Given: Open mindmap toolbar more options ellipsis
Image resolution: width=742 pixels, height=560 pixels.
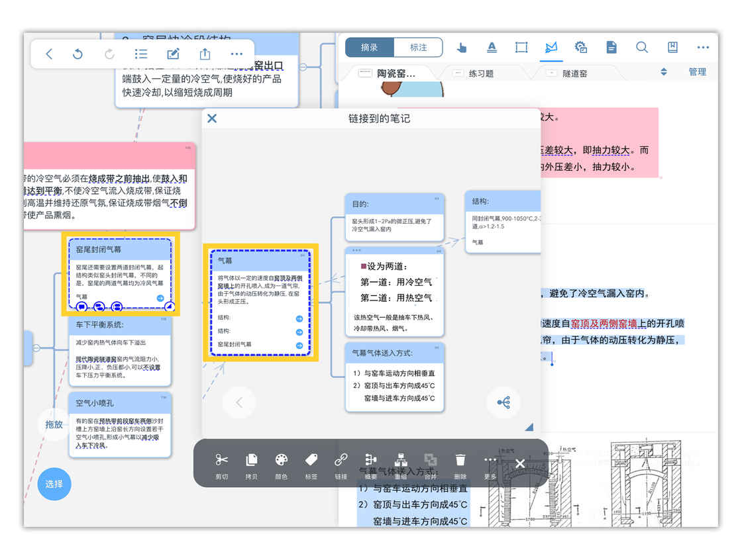Looking at the screenshot, I should (237, 54).
